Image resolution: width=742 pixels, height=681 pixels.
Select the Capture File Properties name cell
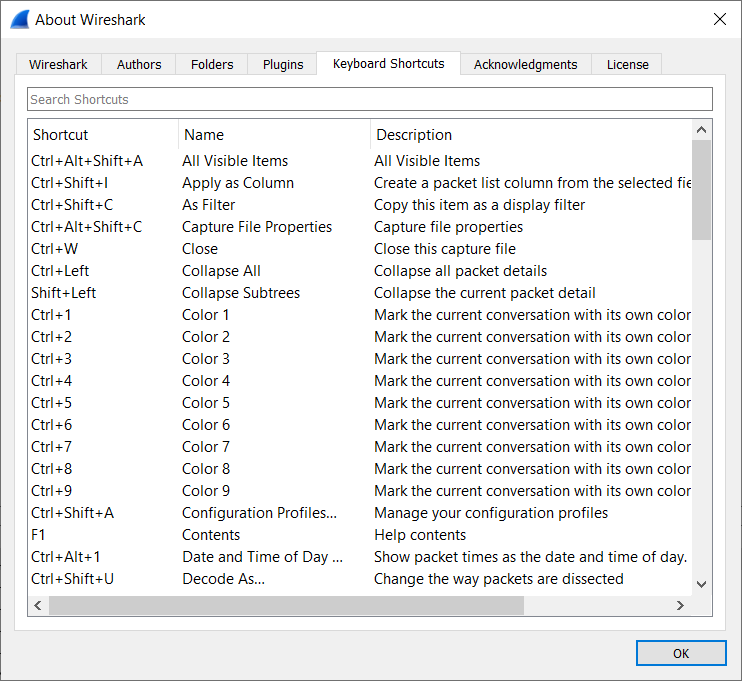(x=257, y=227)
